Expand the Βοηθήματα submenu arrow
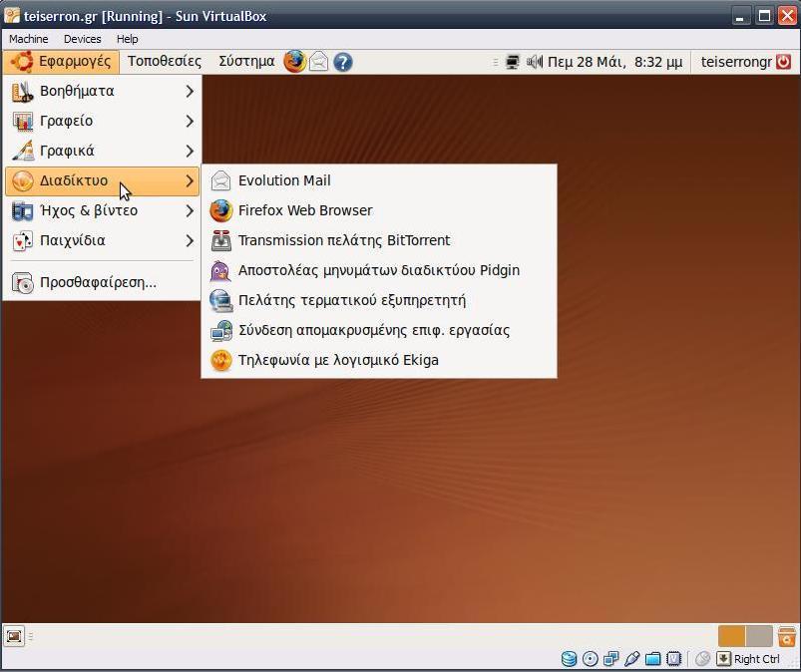Screen dimensions: 801x672 point(190,91)
